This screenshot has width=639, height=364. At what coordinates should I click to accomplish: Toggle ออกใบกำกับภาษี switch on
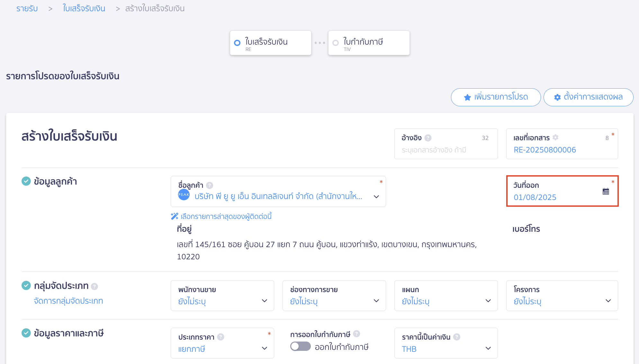click(x=300, y=346)
